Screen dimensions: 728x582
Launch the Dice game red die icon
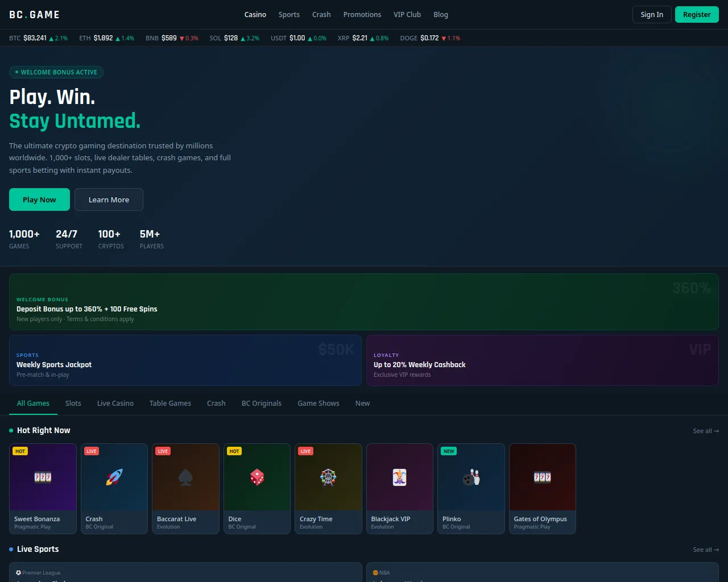click(257, 477)
